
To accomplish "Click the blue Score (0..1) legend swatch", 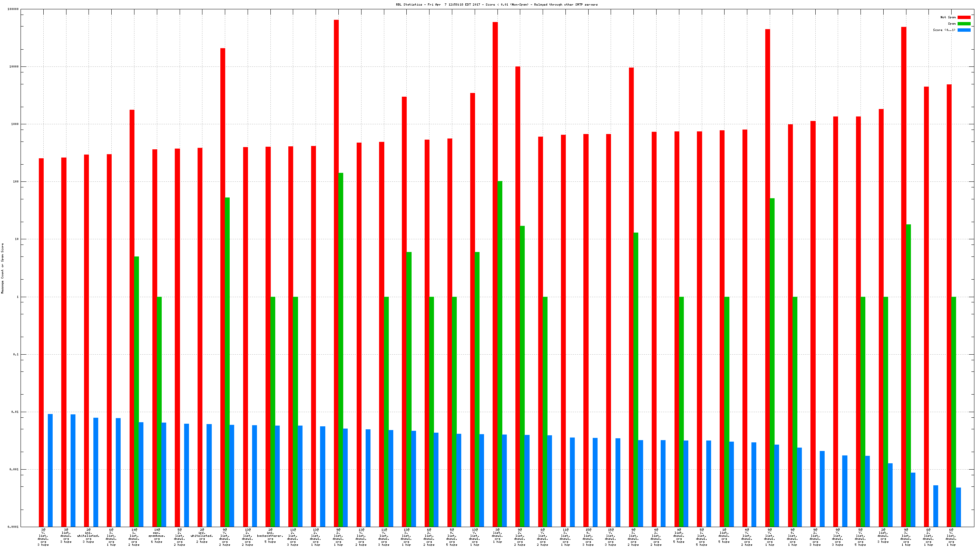I will [x=964, y=30].
